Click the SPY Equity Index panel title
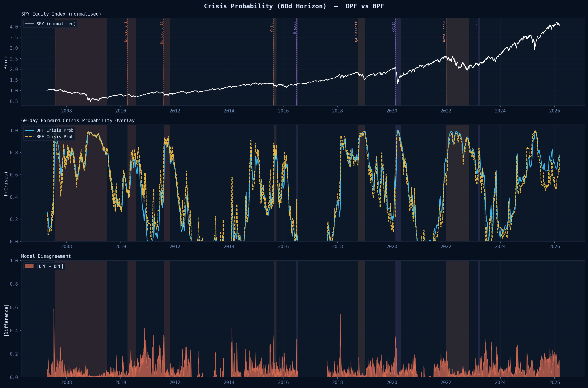This screenshot has height=388, width=588. (x=61, y=14)
